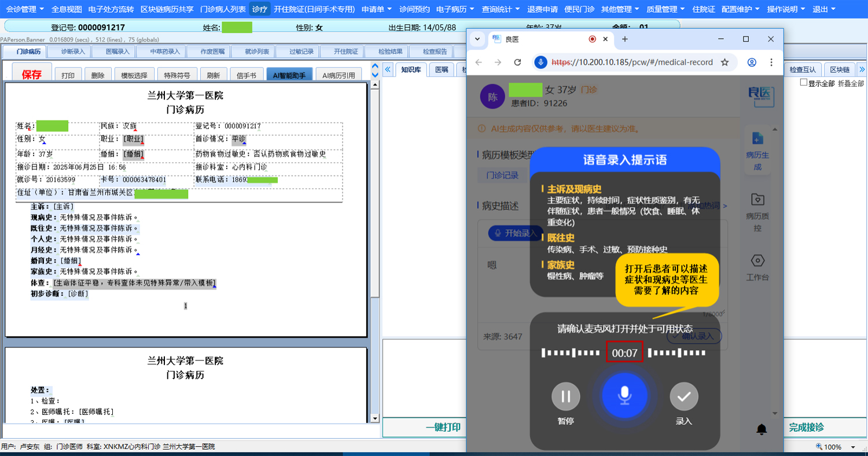
Task: Open the 申请单 dropdown menu
Action: click(376, 9)
